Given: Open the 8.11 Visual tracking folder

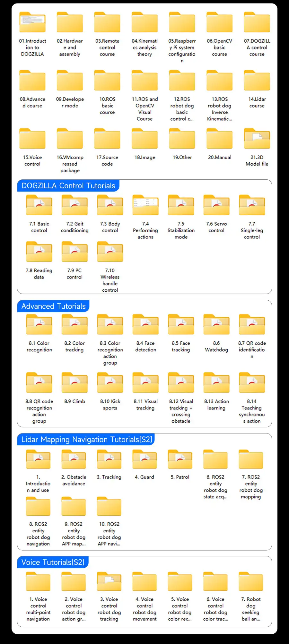Looking at the screenshot, I should click(145, 382).
